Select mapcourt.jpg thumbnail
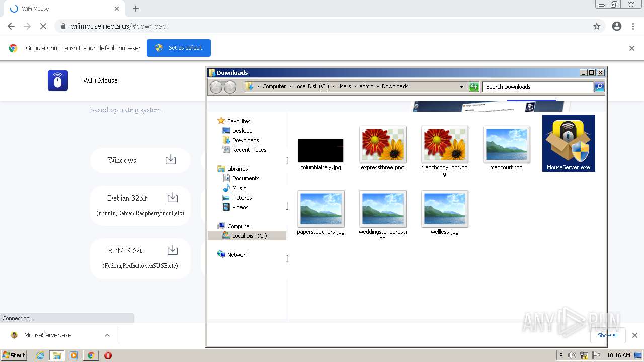Screen dimensions: 644x362 [506, 144]
